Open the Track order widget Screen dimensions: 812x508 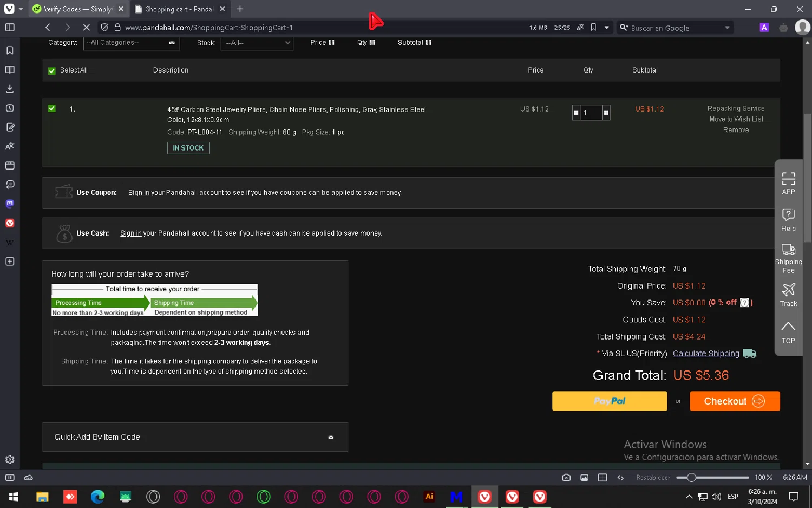pos(788,295)
